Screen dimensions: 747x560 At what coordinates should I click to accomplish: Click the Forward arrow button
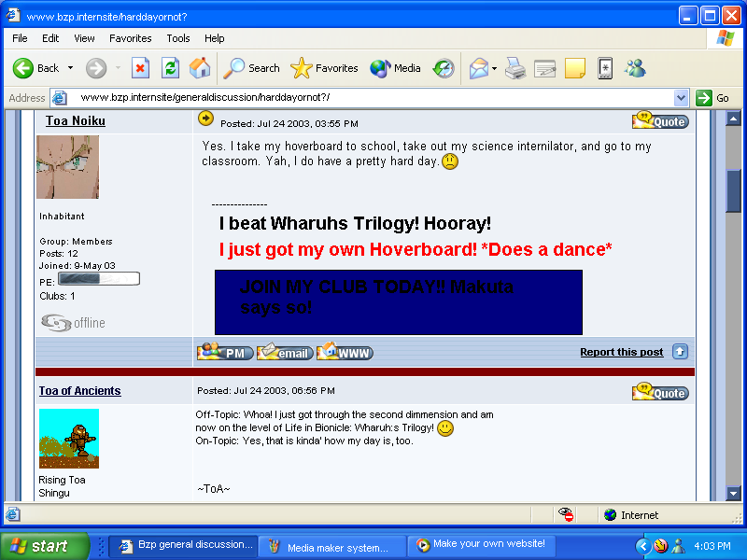[96, 68]
